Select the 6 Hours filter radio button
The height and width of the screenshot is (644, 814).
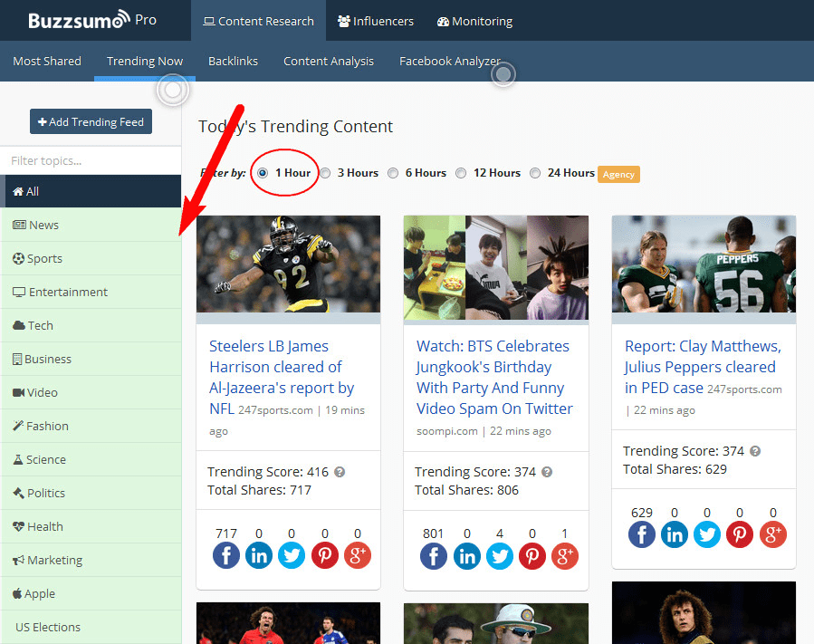click(x=393, y=173)
